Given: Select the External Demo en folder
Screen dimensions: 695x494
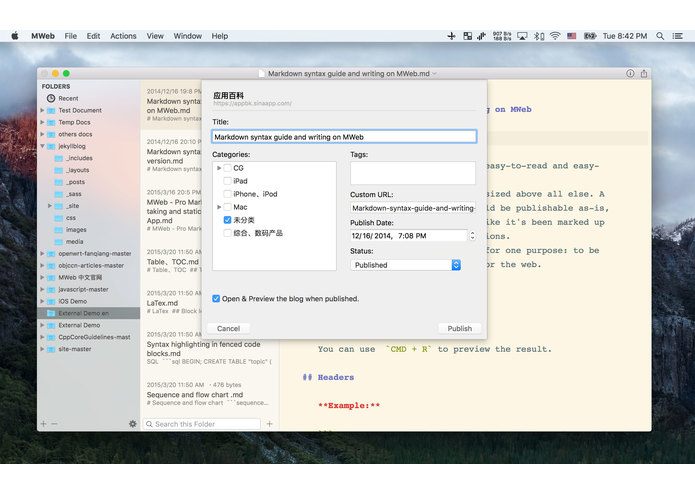Looking at the screenshot, I should (89, 313).
